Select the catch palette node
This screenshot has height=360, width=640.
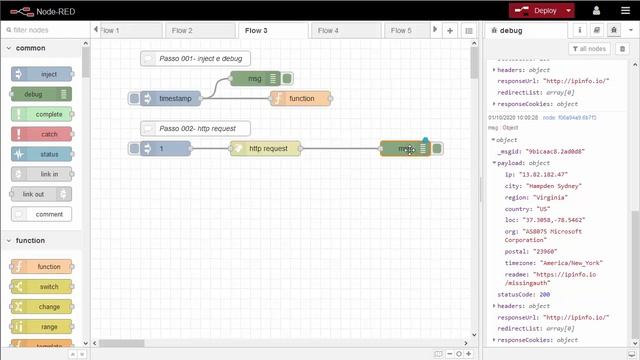point(42,134)
